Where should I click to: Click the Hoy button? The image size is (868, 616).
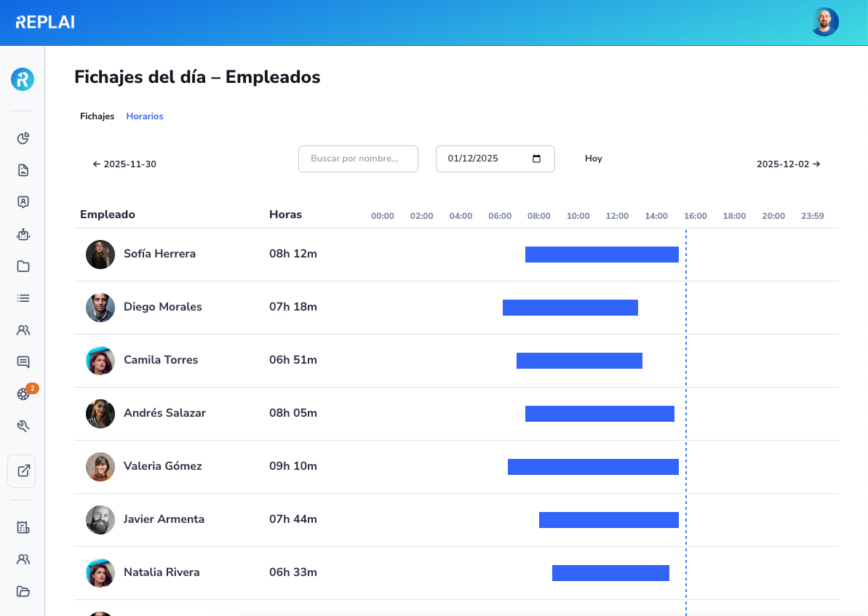pyautogui.click(x=593, y=158)
